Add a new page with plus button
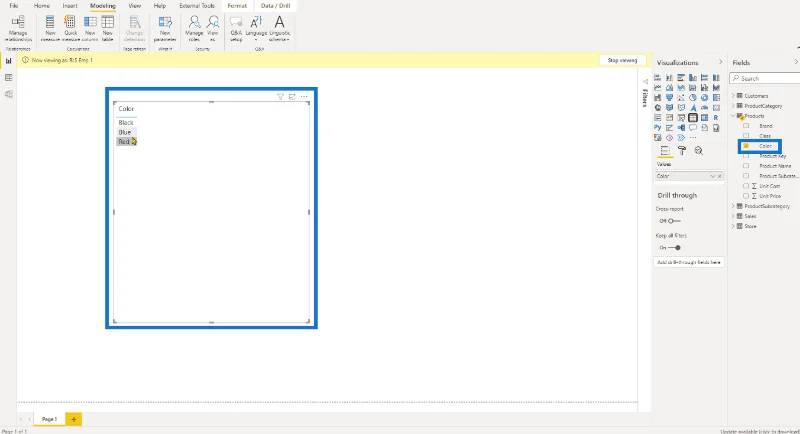This screenshot has width=800, height=434. pyautogui.click(x=73, y=419)
